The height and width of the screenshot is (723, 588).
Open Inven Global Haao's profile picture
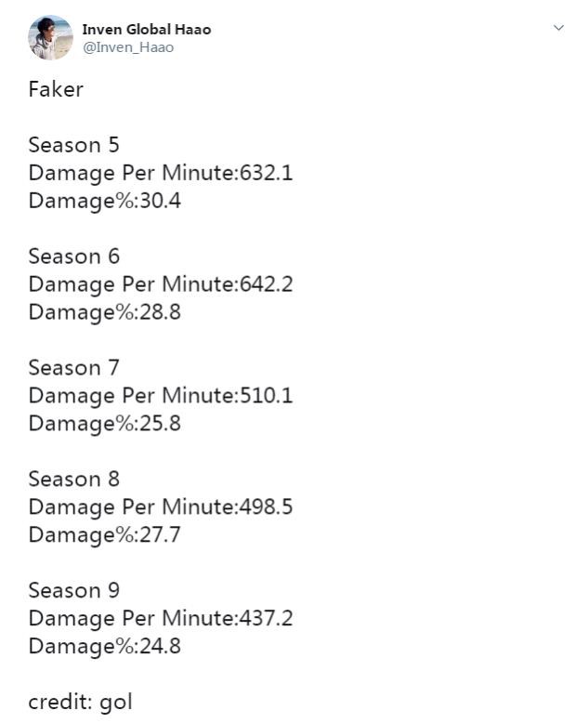point(51,38)
